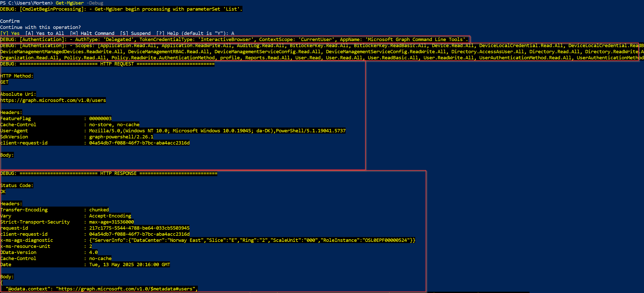This screenshot has width=644, height=293.
Task: Click request client-request-id GUID value
Action: point(139,143)
